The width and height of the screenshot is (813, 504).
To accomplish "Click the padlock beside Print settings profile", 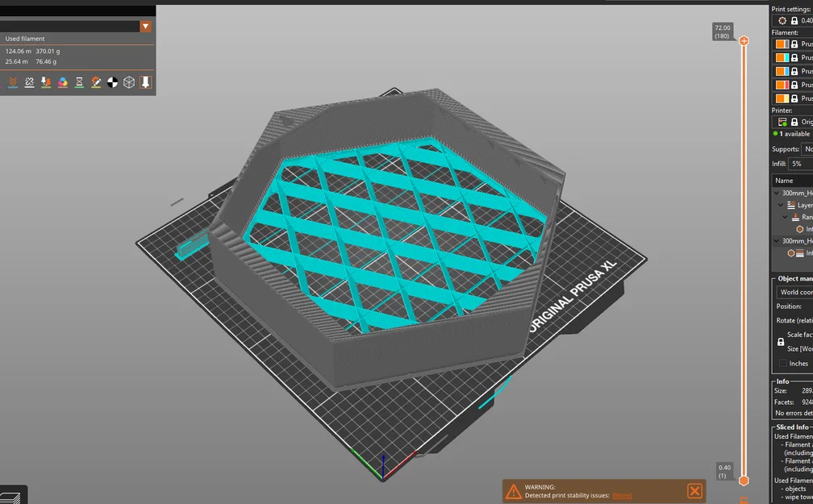I will point(794,21).
